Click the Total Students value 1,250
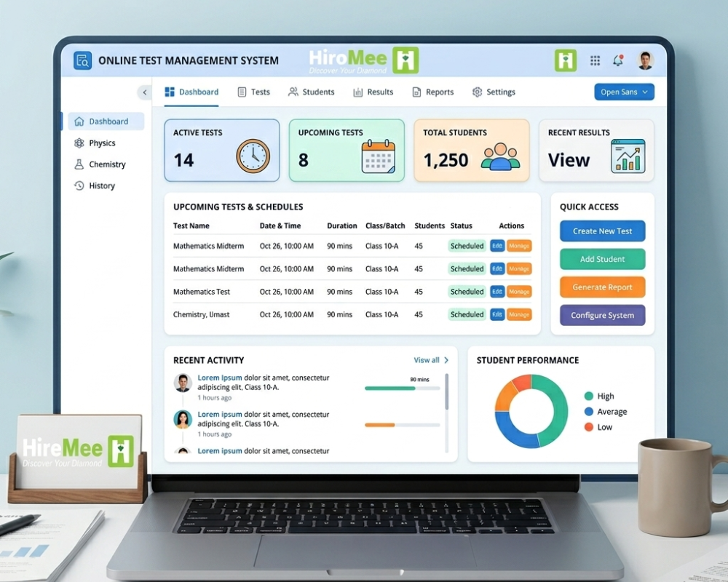This screenshot has width=728, height=582. pyautogui.click(x=446, y=160)
